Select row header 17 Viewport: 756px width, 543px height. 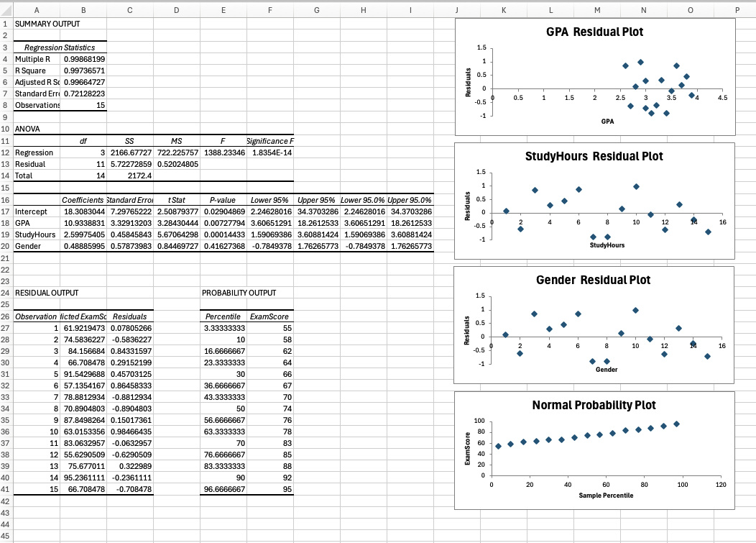click(6, 212)
